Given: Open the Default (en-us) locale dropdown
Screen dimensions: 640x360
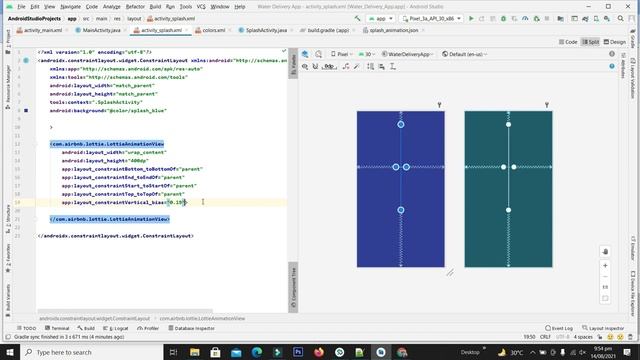Looking at the screenshot, I should point(465,54).
